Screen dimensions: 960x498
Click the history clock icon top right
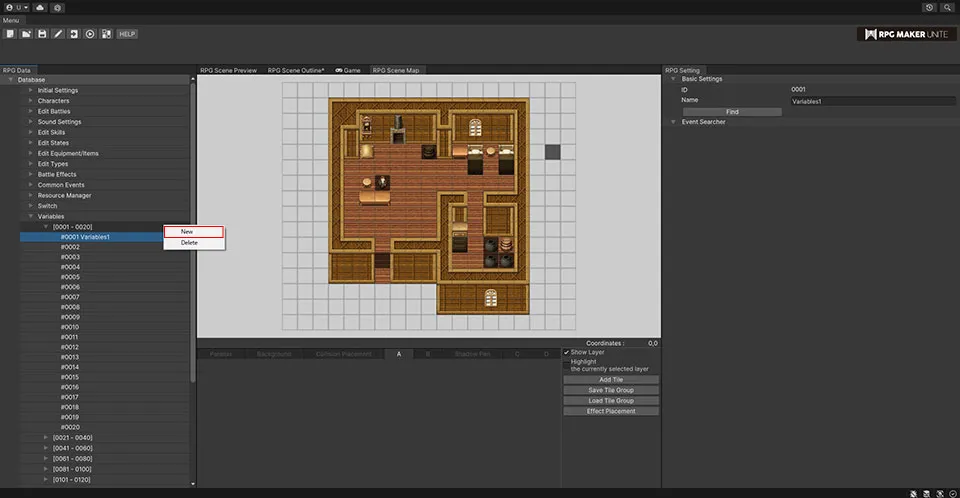(929, 7)
